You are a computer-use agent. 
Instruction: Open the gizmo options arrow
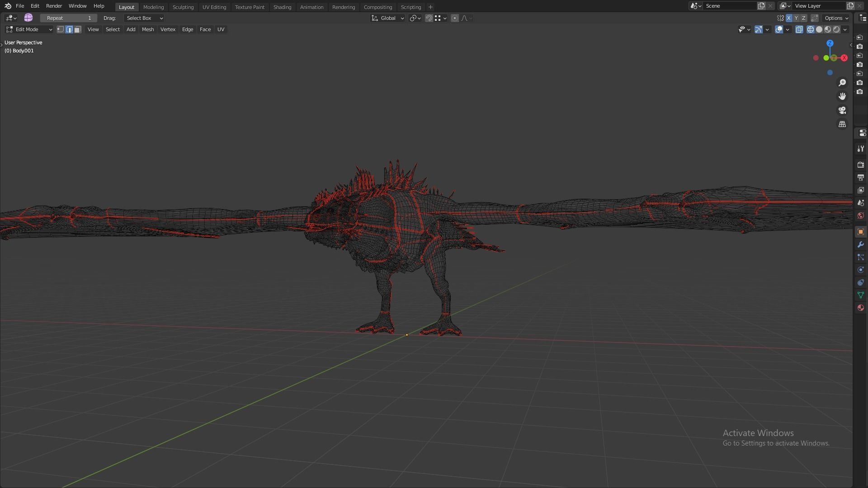coord(767,29)
